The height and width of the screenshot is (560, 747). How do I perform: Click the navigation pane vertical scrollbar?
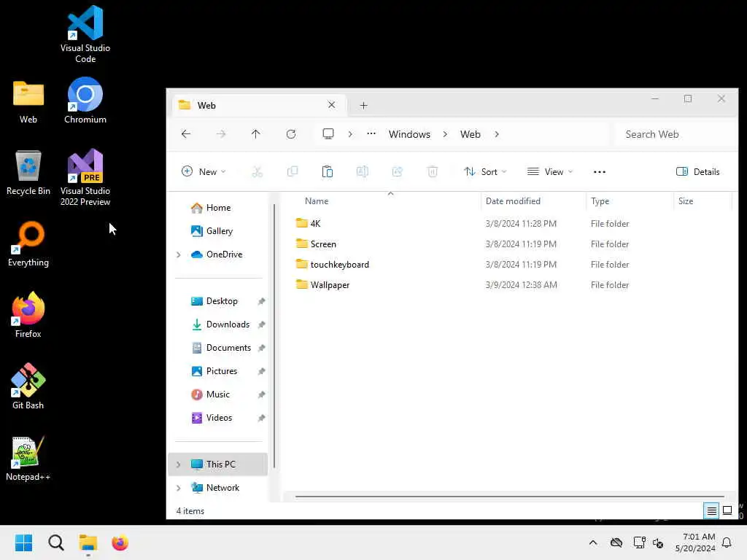pos(274,335)
